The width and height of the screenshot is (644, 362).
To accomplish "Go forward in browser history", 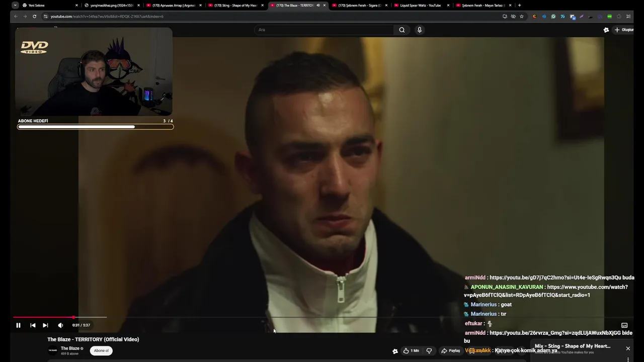I will [25, 16].
